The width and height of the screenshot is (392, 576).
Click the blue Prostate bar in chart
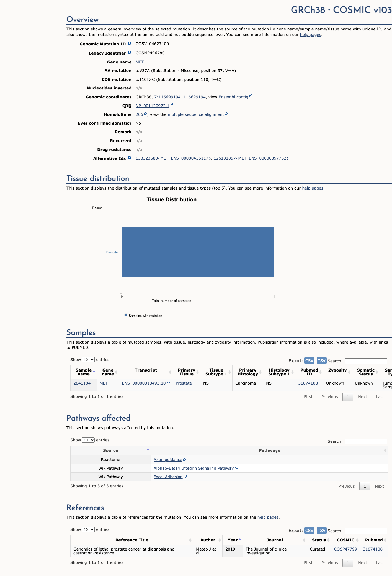pyautogui.click(x=198, y=252)
